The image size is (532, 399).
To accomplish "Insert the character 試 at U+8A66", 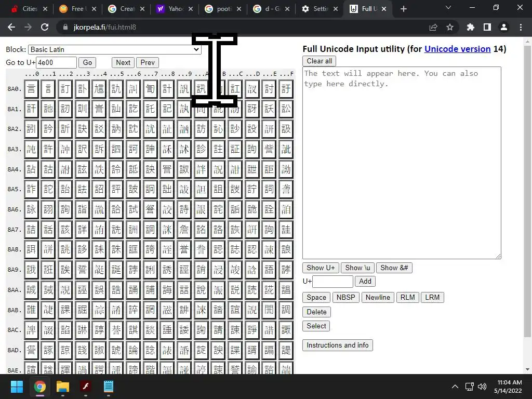I will pyautogui.click(x=133, y=209).
